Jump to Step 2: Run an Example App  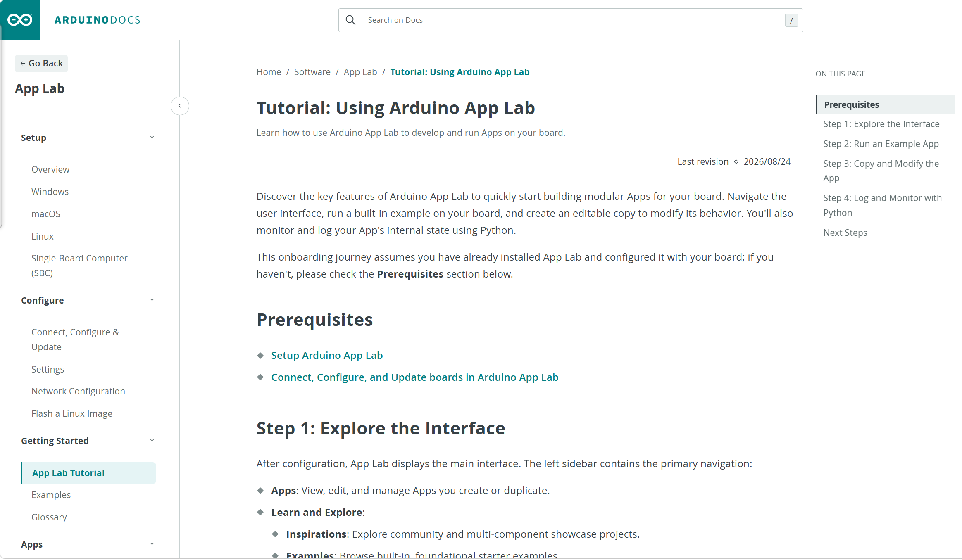[x=881, y=144]
